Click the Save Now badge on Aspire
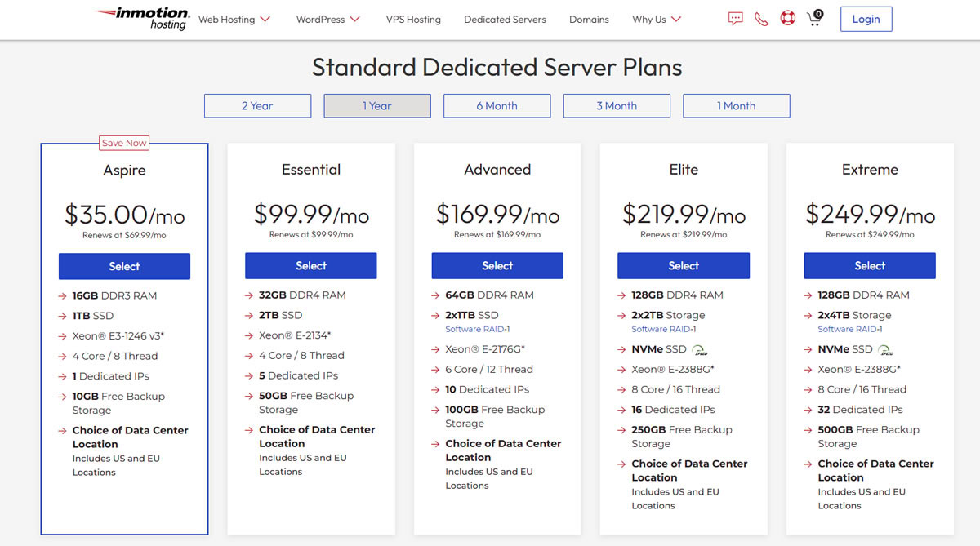Viewport: 980px width, 546px height. click(x=124, y=143)
